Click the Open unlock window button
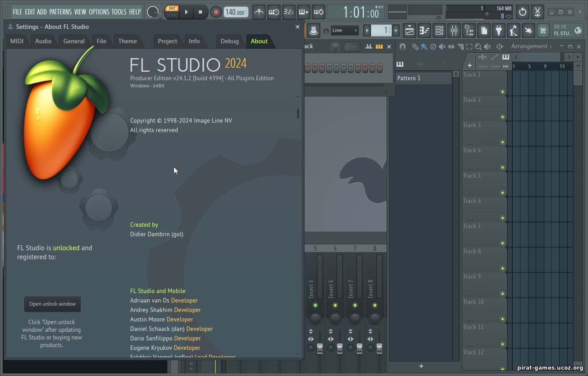This screenshot has height=376, width=588. pos(52,304)
